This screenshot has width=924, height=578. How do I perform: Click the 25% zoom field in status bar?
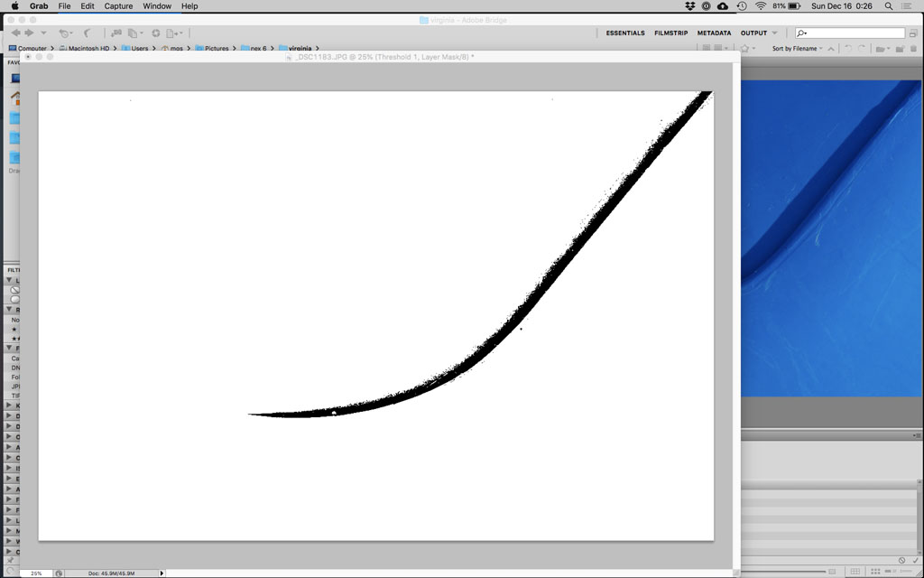pyautogui.click(x=36, y=573)
